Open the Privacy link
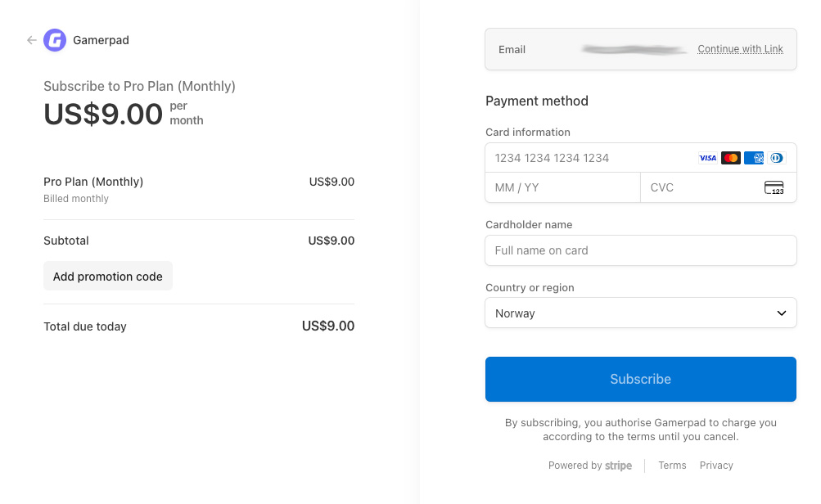 (x=716, y=466)
